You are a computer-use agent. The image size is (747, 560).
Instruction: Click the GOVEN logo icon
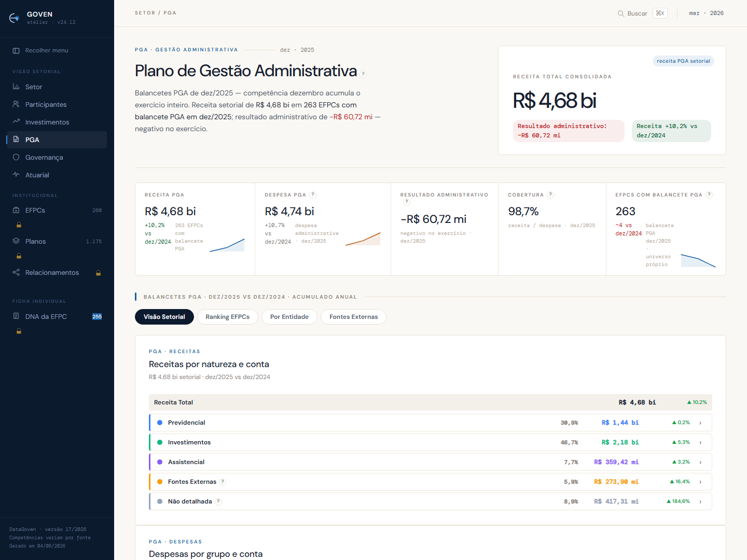point(14,18)
